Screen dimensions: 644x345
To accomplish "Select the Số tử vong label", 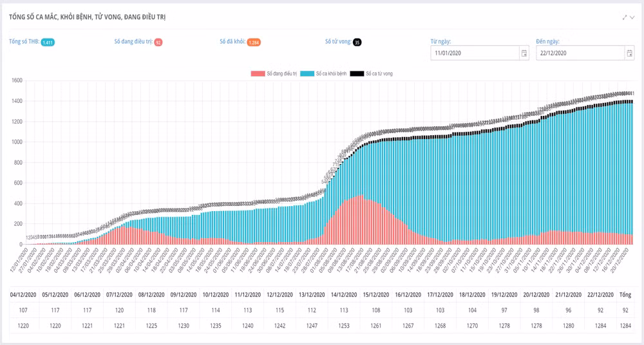I will 339,41.
